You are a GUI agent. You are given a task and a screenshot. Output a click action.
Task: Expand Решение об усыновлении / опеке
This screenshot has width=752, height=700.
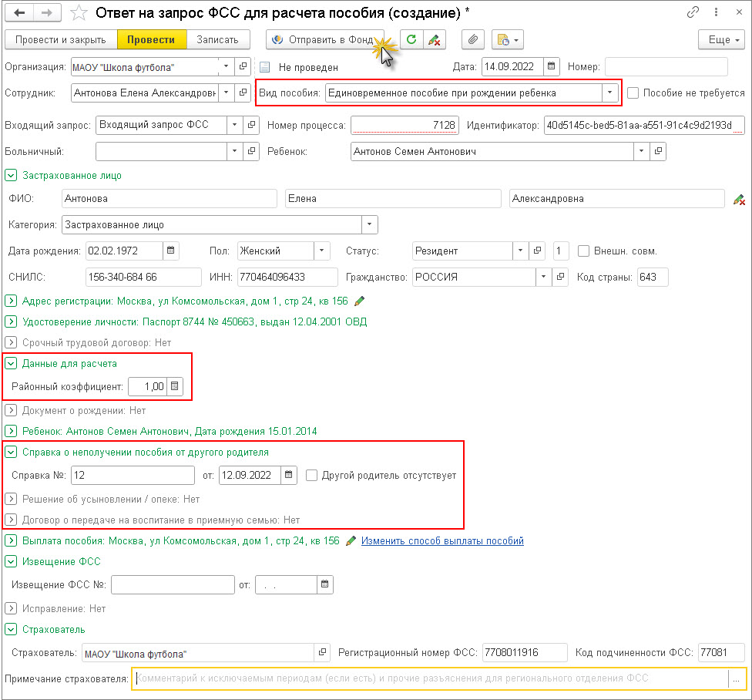[11, 499]
